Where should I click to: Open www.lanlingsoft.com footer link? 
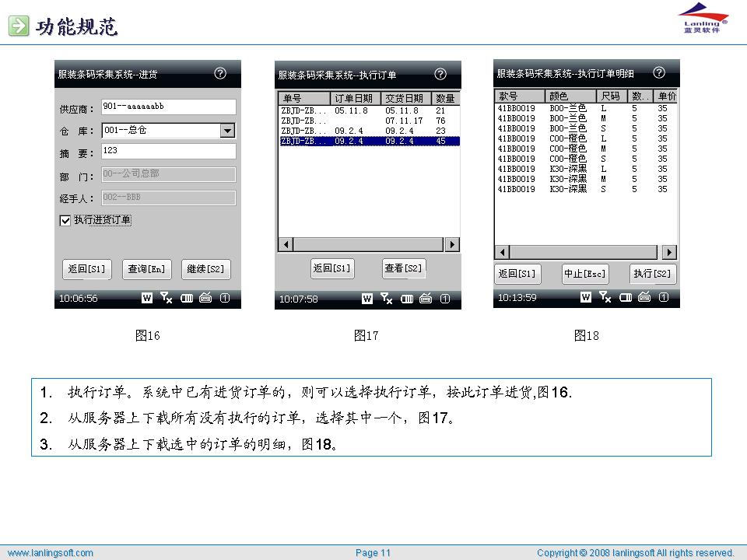point(51,553)
